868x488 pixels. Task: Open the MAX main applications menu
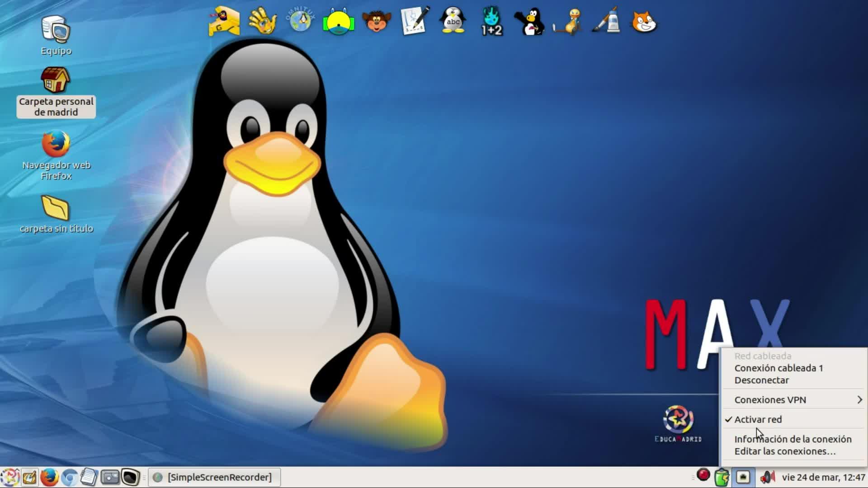[9, 477]
